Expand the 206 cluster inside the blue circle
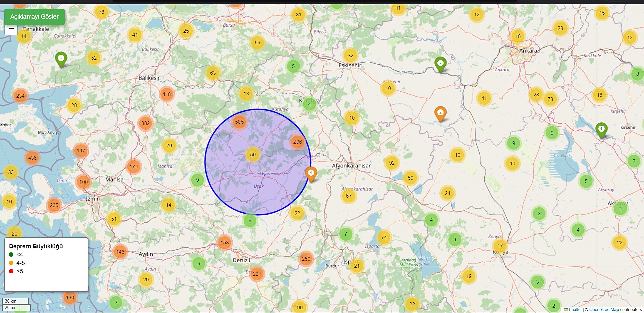The width and height of the screenshot is (644, 313). click(x=298, y=142)
